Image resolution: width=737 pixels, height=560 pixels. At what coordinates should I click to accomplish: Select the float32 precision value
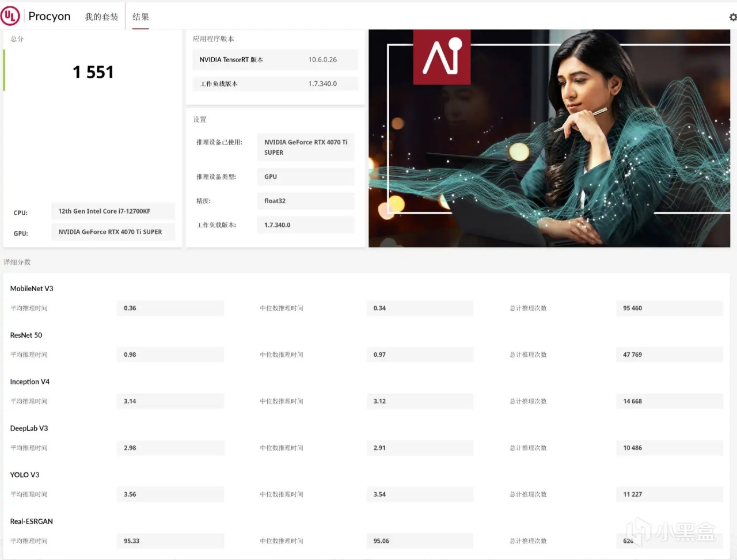coord(306,201)
